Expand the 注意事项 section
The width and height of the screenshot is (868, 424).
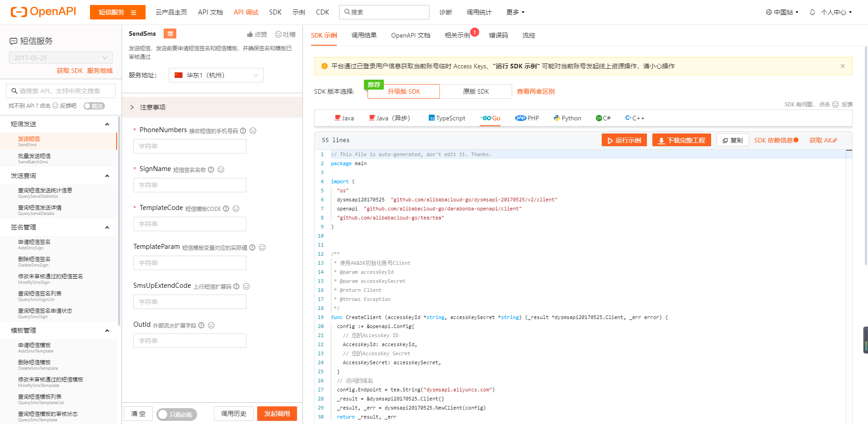click(212, 107)
